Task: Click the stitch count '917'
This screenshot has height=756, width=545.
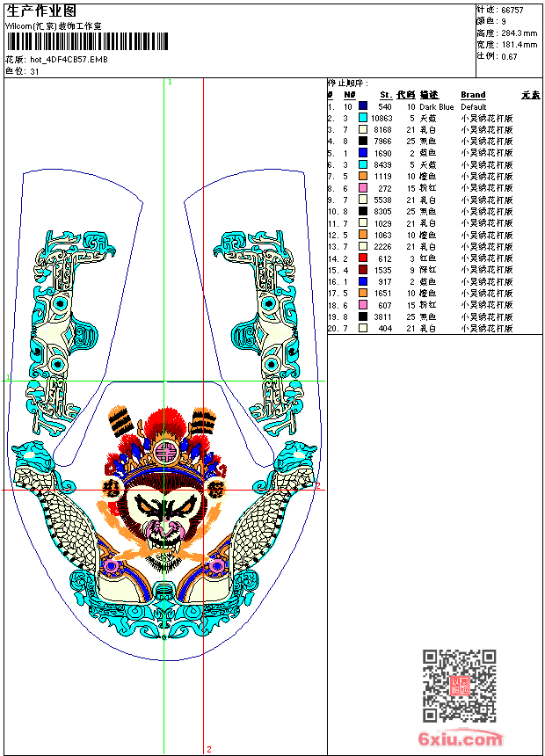Action: coord(384,282)
